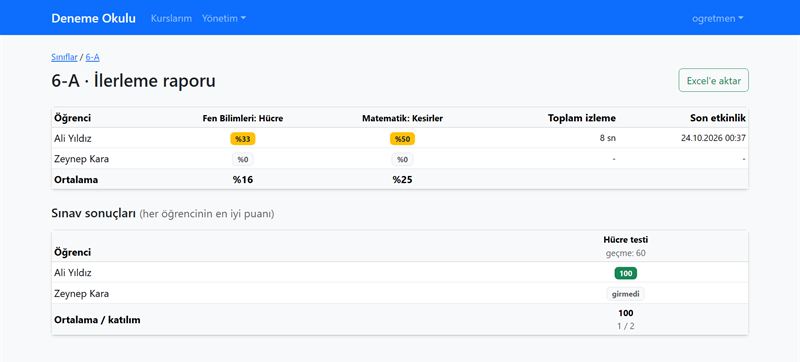Click the 24.10.2026 00:37 last activity date
Image resolution: width=800 pixels, height=362 pixels.
tap(713, 138)
